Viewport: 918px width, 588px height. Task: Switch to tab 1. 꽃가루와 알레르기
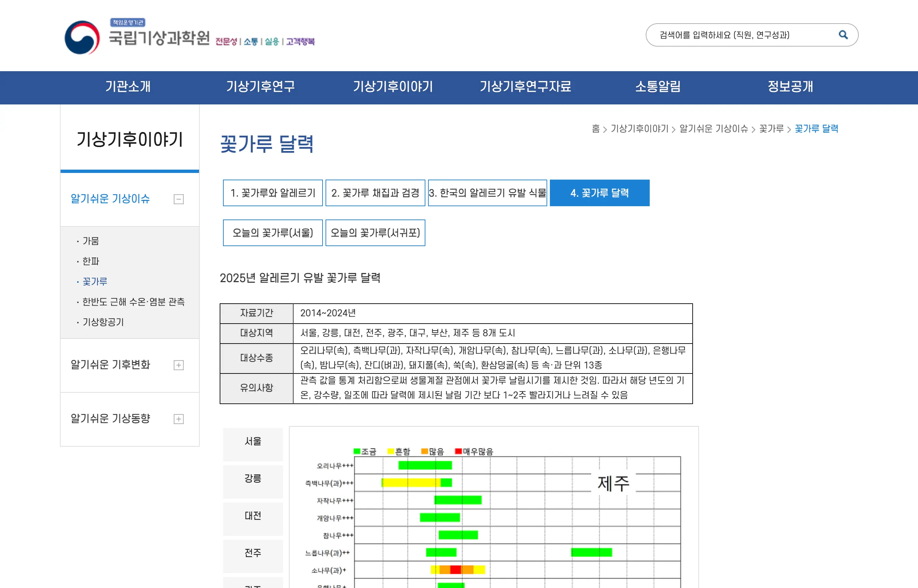point(273,193)
